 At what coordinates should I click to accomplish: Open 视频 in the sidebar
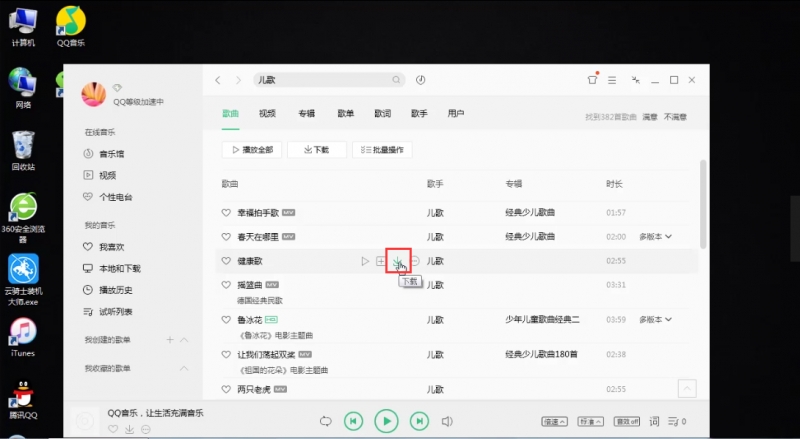(x=100, y=175)
